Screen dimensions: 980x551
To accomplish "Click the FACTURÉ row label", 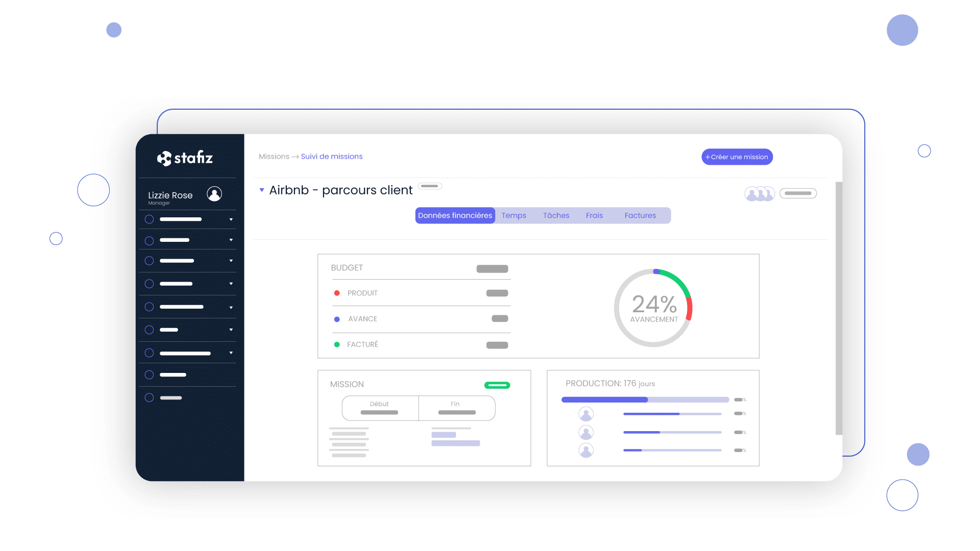I will 362,345.
